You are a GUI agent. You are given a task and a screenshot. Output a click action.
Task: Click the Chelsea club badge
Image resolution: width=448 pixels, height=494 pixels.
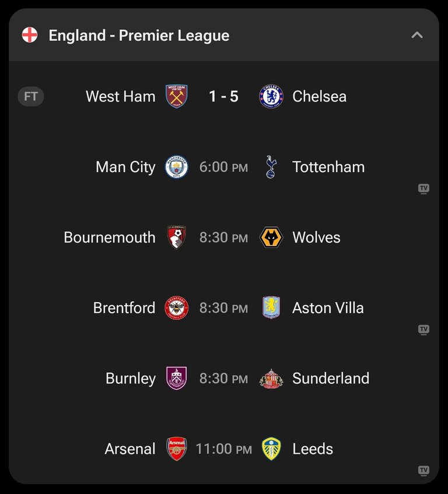[271, 96]
